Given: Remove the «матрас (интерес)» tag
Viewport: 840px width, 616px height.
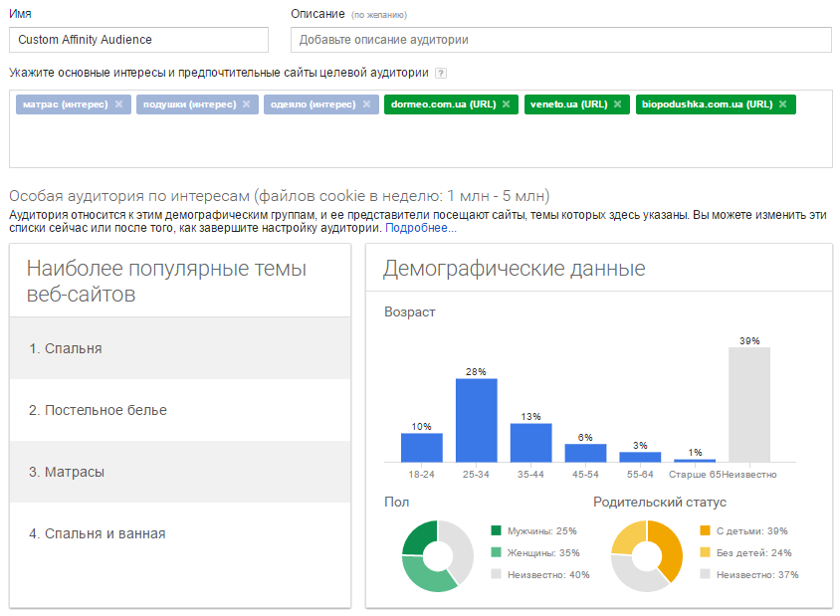Looking at the screenshot, I should pyautogui.click(x=117, y=103).
